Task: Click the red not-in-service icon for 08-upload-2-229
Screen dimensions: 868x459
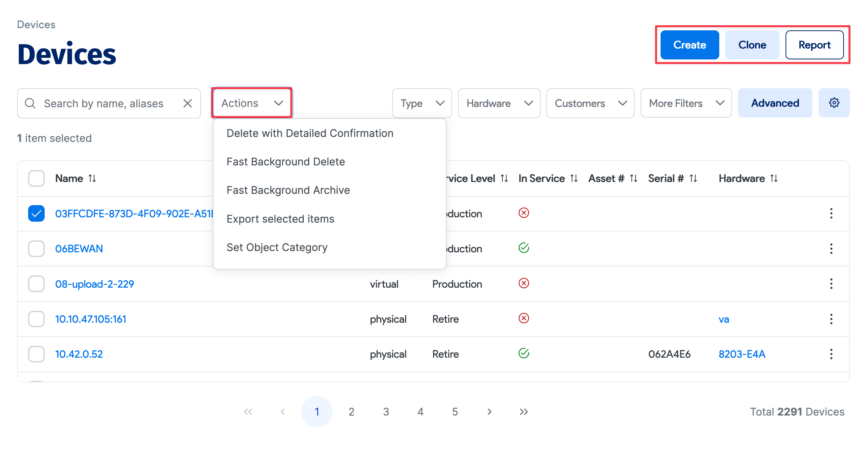Action: tap(523, 284)
